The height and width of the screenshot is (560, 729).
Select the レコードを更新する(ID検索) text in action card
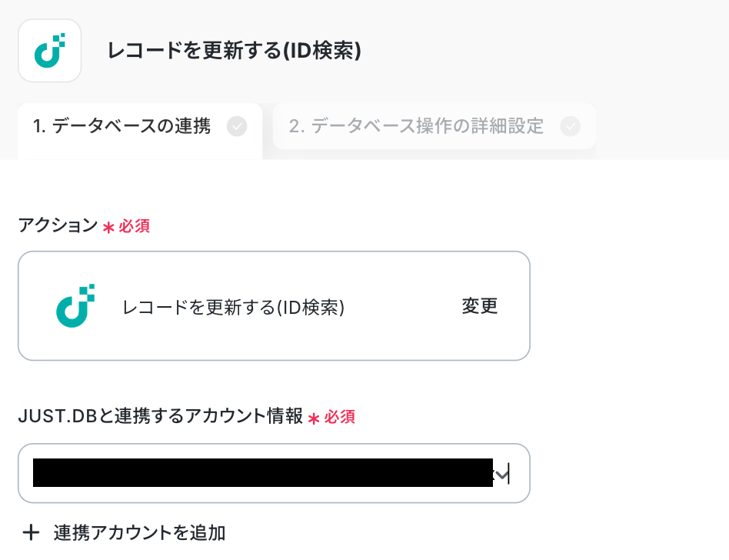coord(233,307)
